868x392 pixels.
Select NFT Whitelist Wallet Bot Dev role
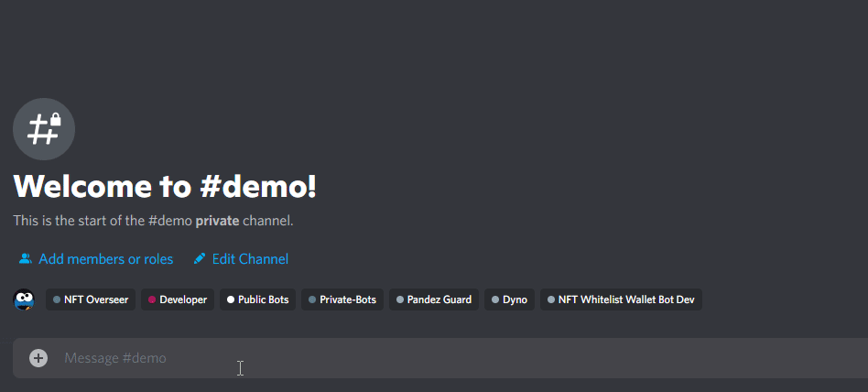point(621,299)
